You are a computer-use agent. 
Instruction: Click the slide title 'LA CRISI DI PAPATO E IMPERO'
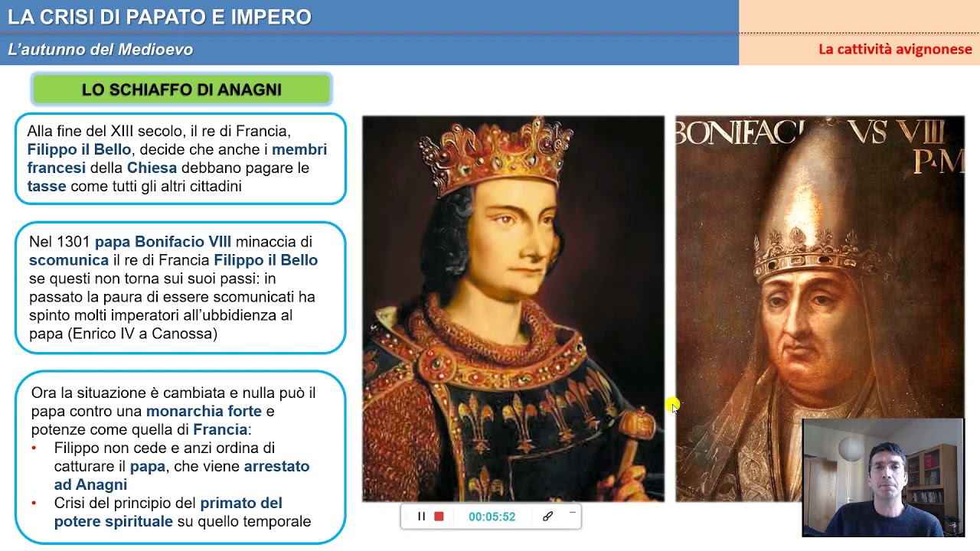point(159,17)
